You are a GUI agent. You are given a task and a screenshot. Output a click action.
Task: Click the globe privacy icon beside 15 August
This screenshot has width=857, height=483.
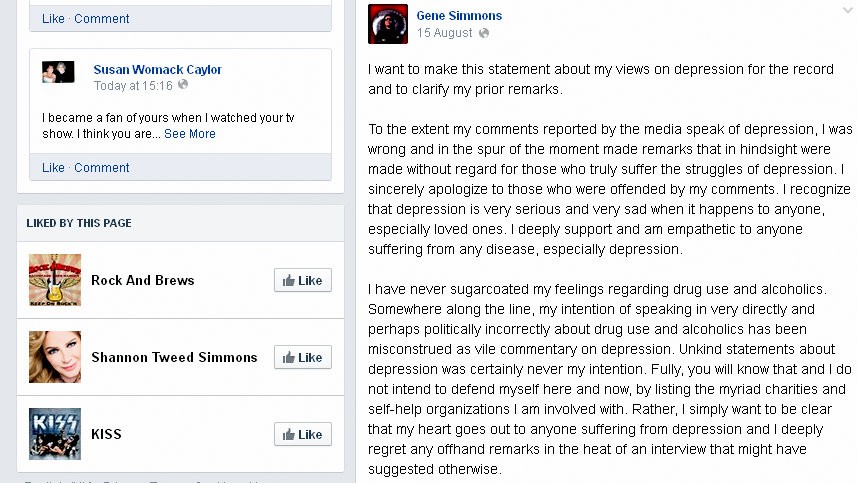(x=484, y=33)
